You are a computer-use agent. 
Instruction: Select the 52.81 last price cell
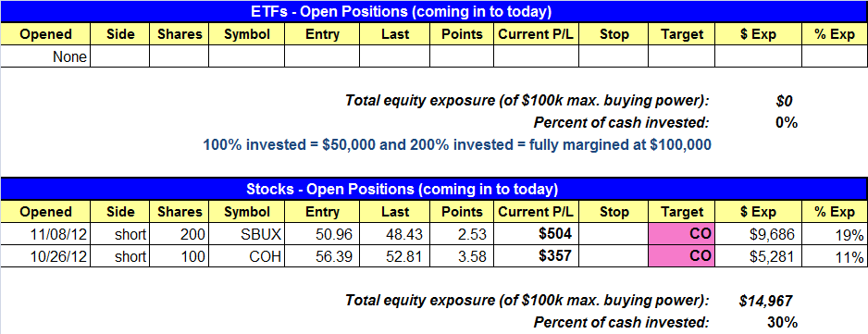click(x=394, y=256)
